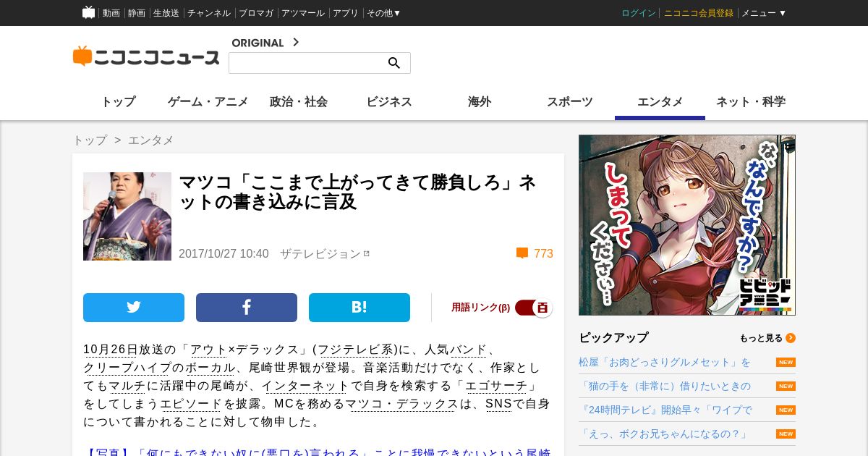Click the クリープハイプ term link

(127, 368)
